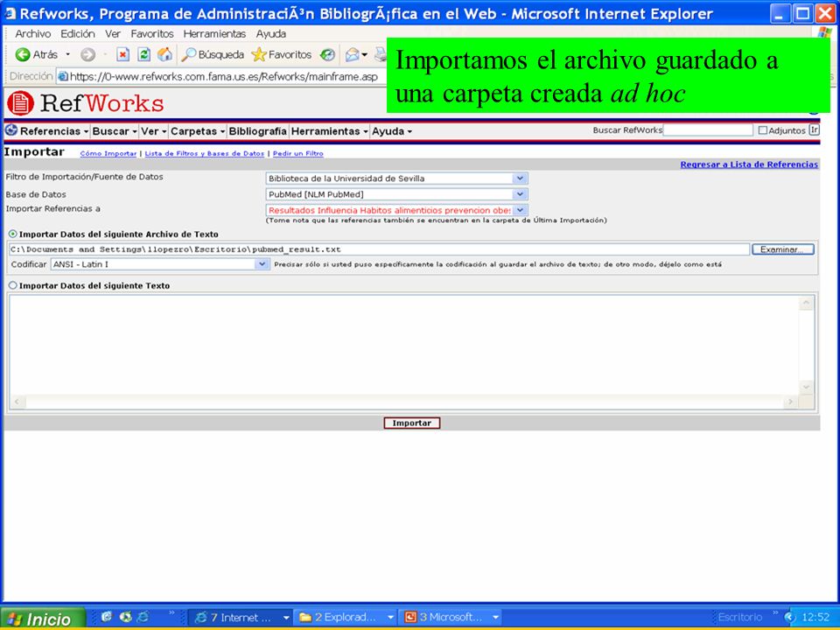Viewport: 840px width, 630px height.
Task: Expand the RefWorks Referencias menu
Action: [54, 131]
